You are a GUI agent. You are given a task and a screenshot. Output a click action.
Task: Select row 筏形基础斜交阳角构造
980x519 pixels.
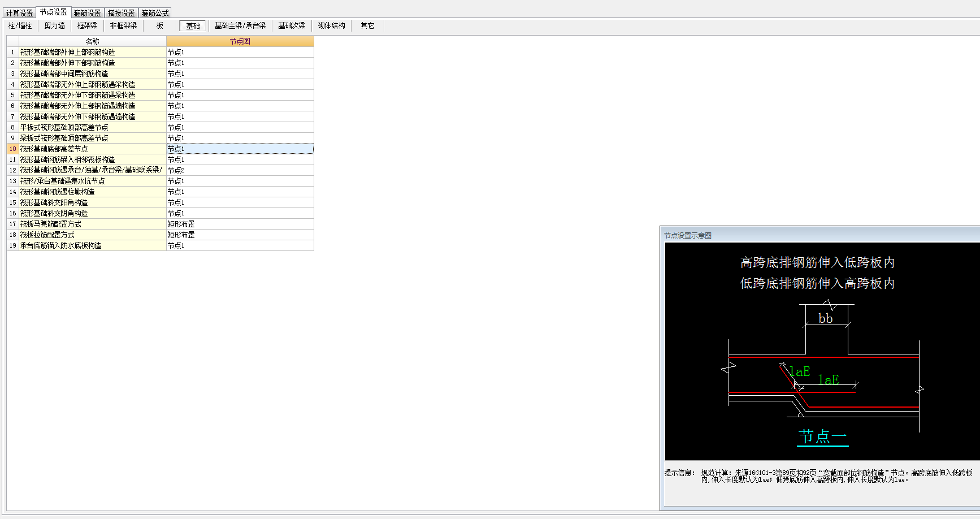click(93, 202)
